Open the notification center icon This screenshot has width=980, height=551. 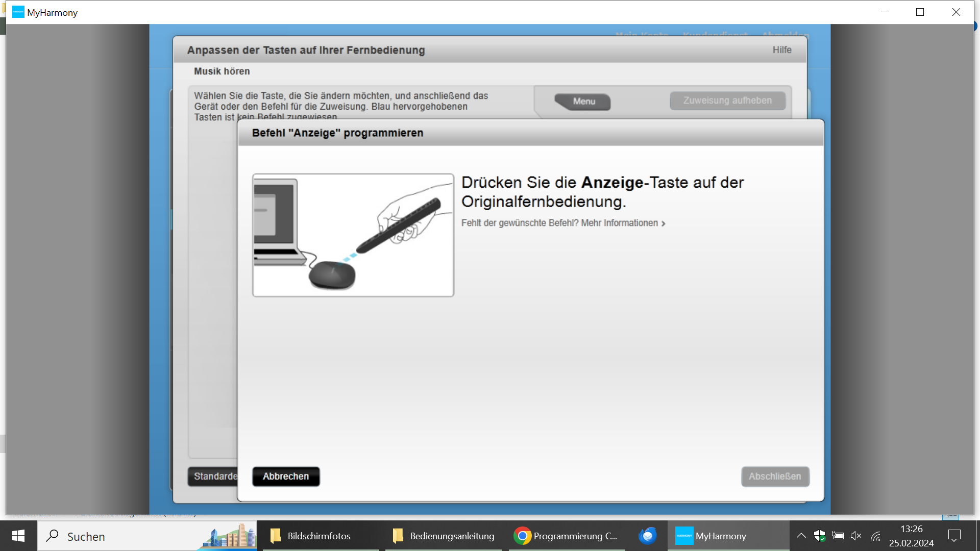(x=954, y=536)
